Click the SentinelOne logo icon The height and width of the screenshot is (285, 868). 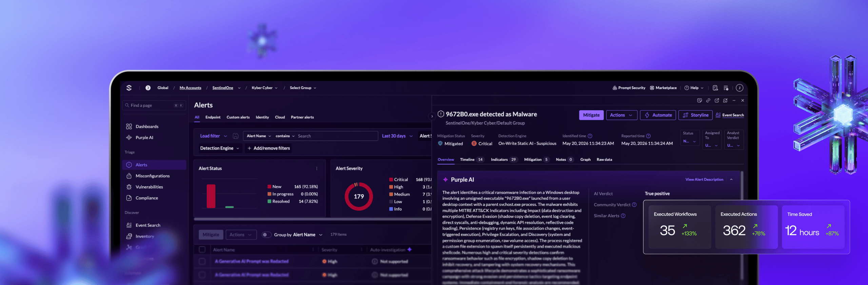(129, 88)
